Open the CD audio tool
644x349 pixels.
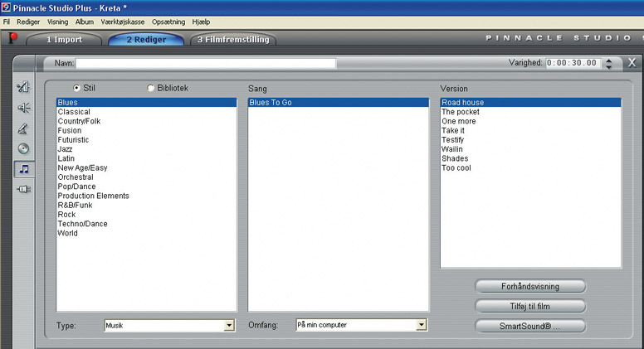pos(23,148)
